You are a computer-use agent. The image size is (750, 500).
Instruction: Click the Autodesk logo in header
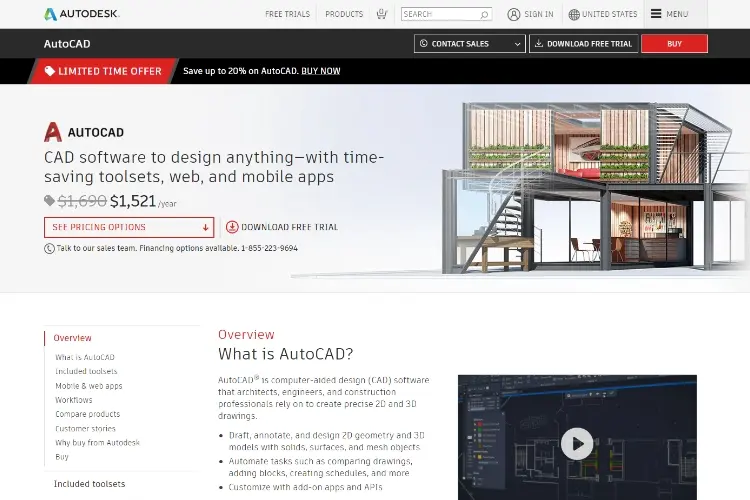coord(82,14)
